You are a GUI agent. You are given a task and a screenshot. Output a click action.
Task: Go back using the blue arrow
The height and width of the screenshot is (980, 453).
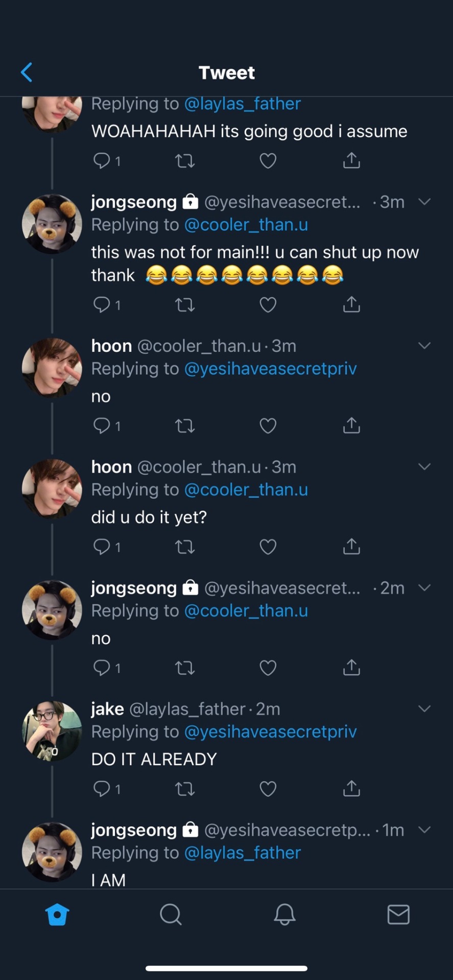point(27,72)
